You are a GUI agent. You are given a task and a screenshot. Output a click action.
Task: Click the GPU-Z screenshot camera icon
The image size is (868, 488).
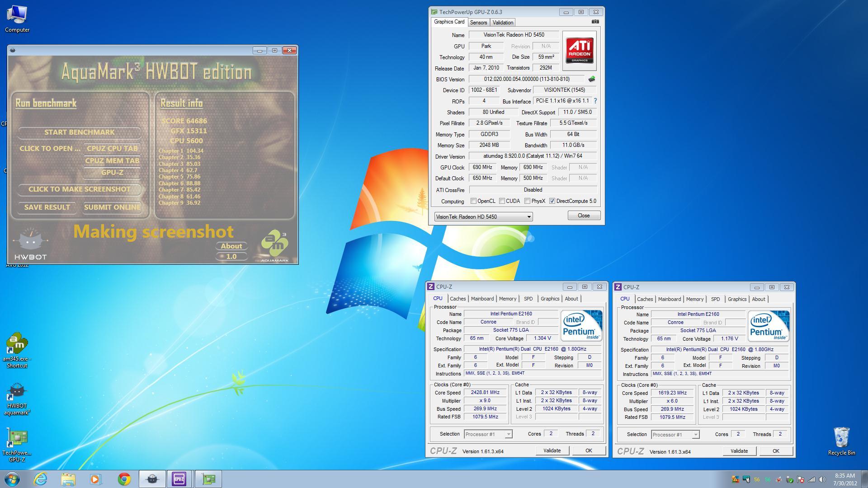pyautogui.click(x=595, y=21)
